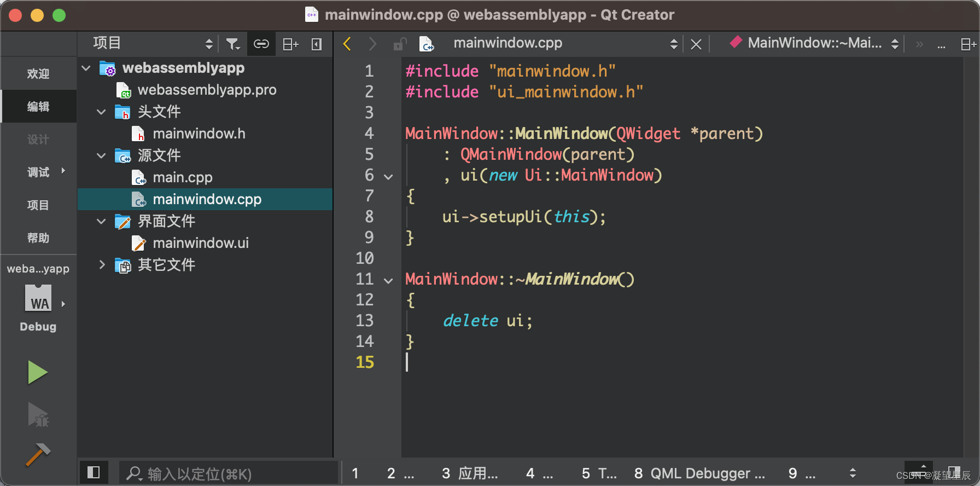
Task: Click the green Run button
Action: click(x=38, y=373)
